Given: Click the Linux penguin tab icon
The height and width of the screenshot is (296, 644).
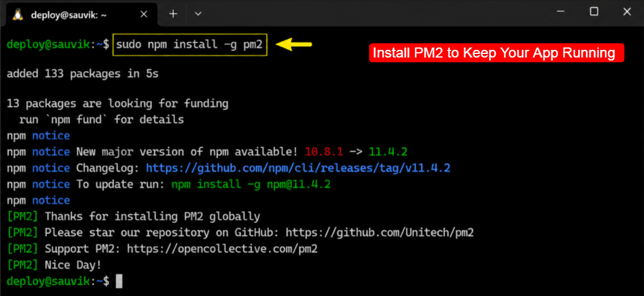Looking at the screenshot, I should (17, 14).
